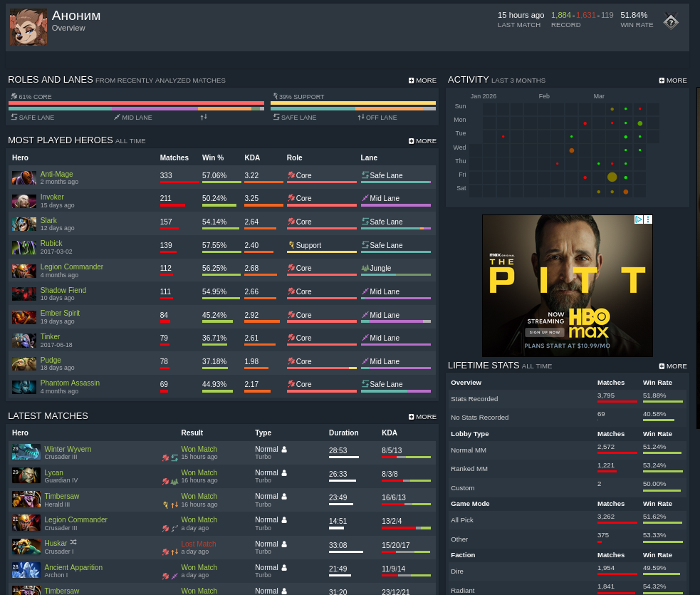This screenshot has width=700, height=595.
Task: Open MORE for Latest Matches
Action: (422, 417)
